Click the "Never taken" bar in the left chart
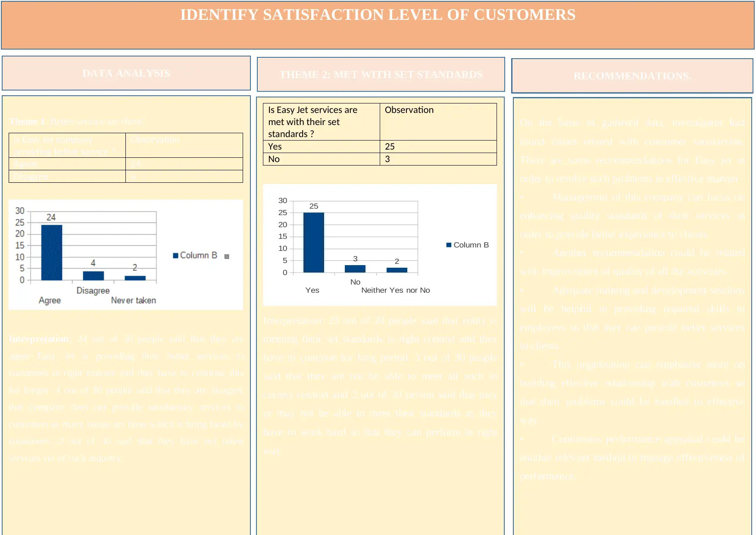The width and height of the screenshot is (756, 535). 135,278
